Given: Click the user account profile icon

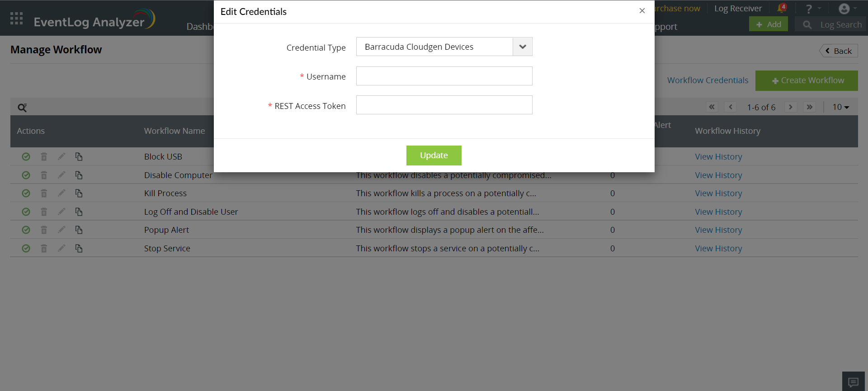Looking at the screenshot, I should pyautogui.click(x=844, y=9).
